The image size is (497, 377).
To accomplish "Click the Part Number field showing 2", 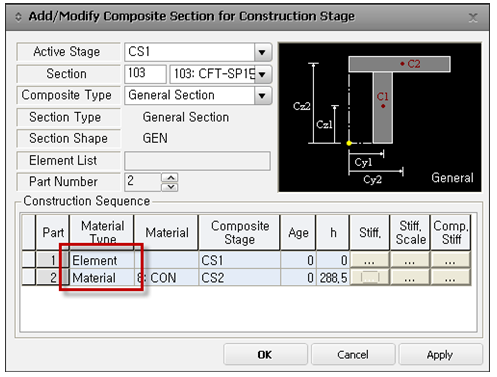I will (143, 182).
